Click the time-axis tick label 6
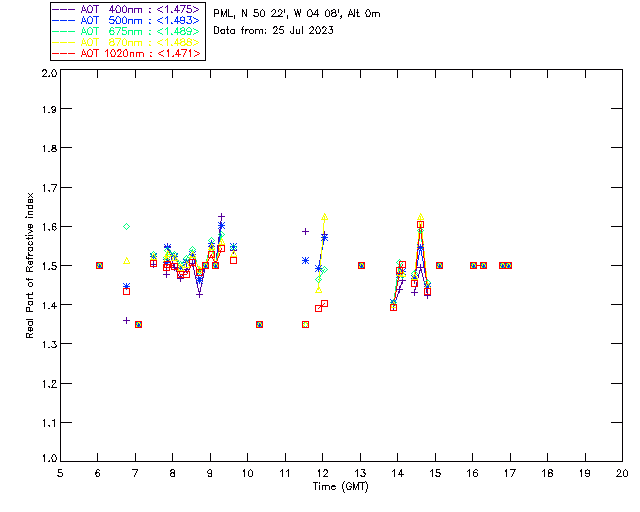Viewport: 640px width, 512px height. (98, 473)
